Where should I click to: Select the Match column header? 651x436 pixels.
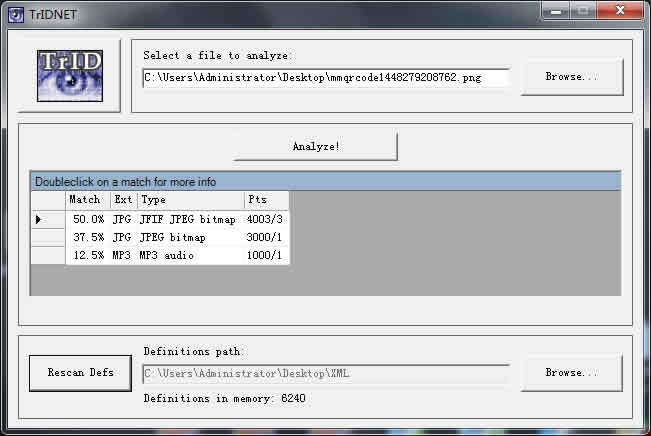coord(88,200)
